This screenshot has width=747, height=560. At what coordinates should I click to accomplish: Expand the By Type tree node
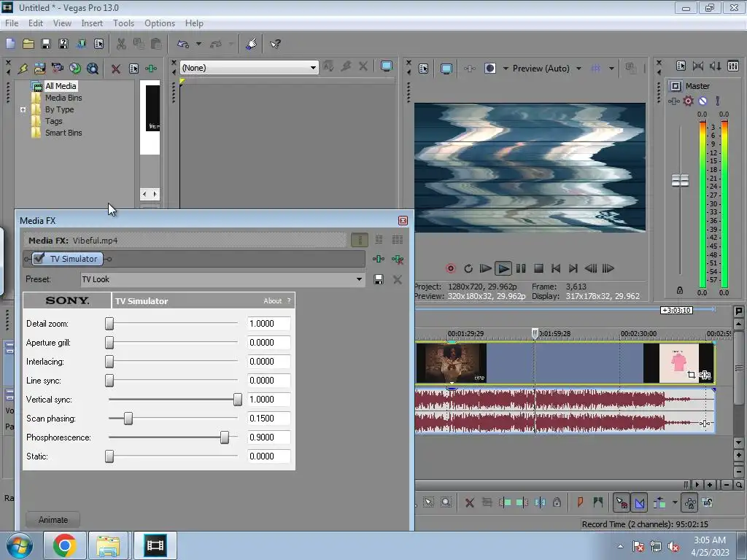coord(23,109)
